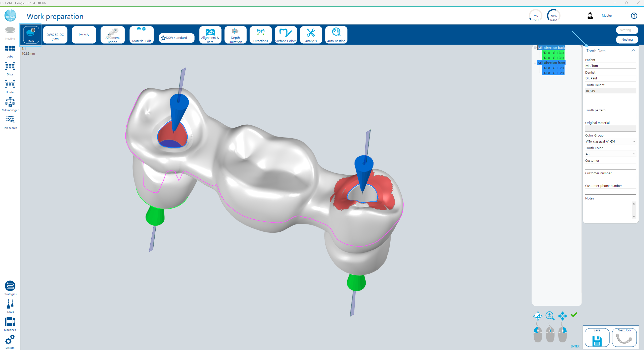Toggle the DSW standard star favorite

coord(163,38)
